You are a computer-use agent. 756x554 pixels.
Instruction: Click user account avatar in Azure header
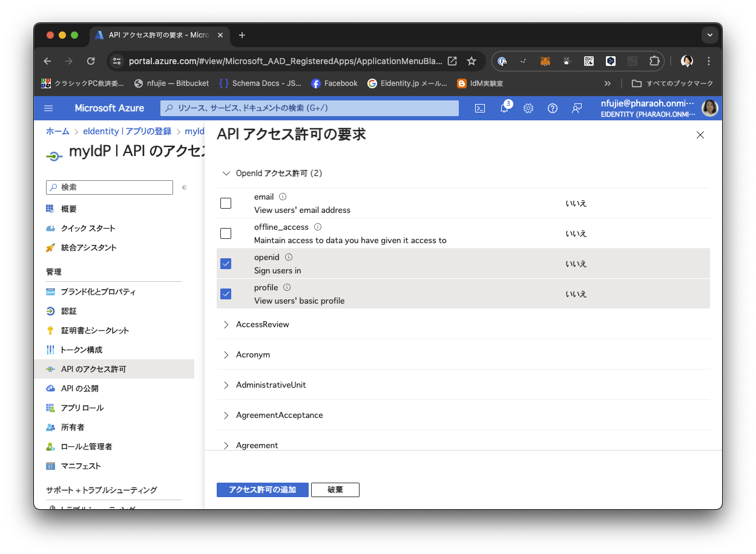click(x=710, y=108)
